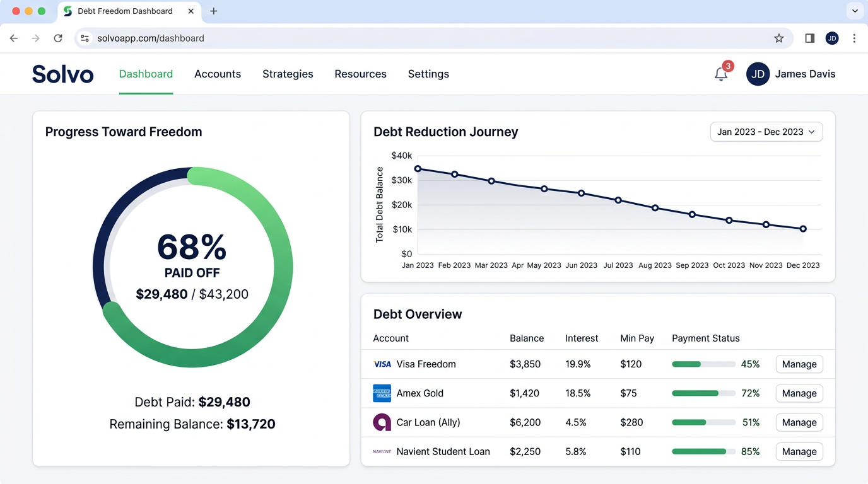
Task: Click the Ally icon beside Car Loan
Action: pyautogui.click(x=382, y=422)
